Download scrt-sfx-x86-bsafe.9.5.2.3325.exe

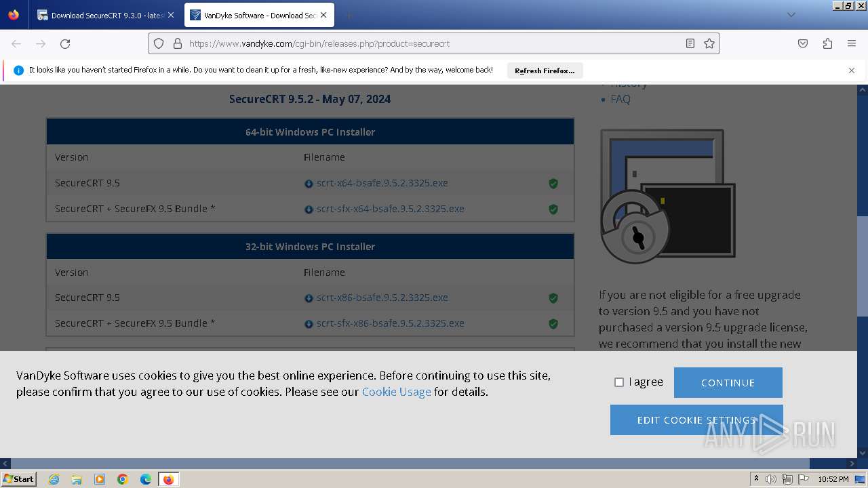[390, 323]
